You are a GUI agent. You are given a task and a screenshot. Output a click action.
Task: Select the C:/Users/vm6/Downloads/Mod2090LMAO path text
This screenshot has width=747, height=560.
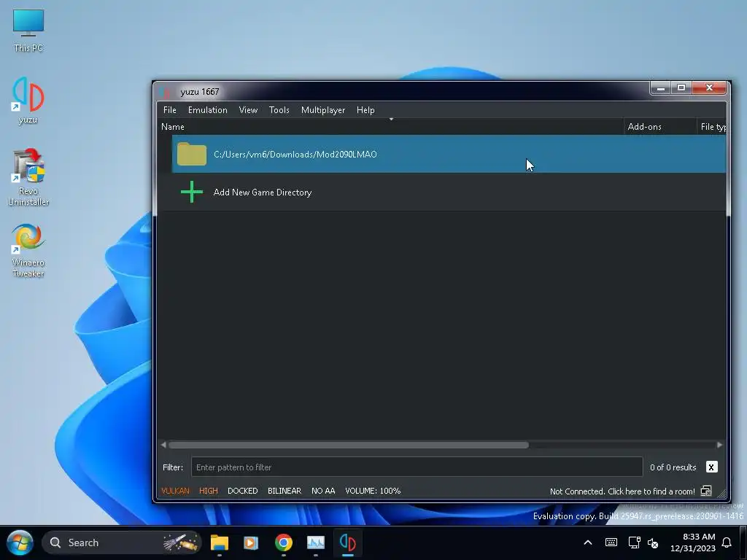coord(295,155)
